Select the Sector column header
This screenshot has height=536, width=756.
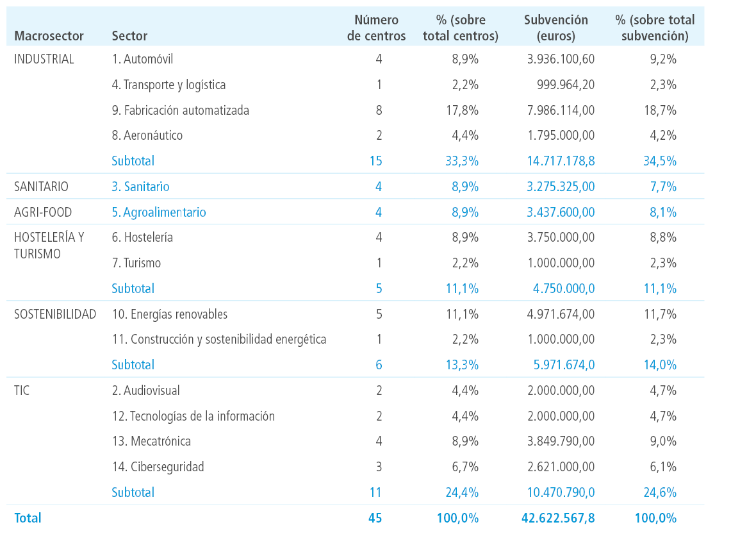[x=129, y=36]
